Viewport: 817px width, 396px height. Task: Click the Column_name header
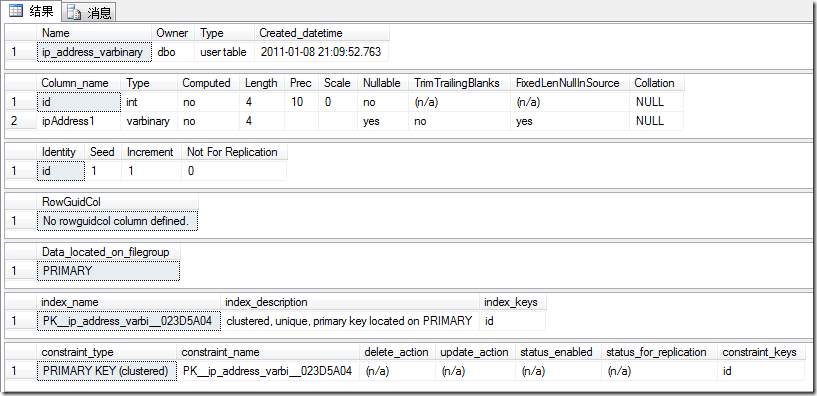[x=79, y=83]
